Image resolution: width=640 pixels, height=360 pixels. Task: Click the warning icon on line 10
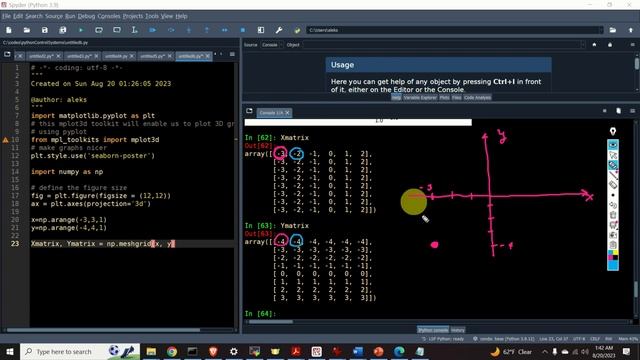coord(5,140)
